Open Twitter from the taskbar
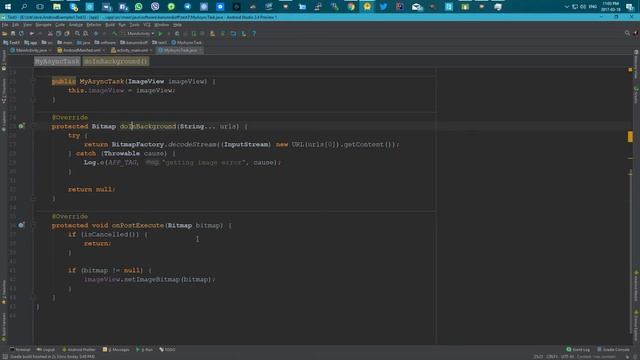Screen dimensions: 640x360 383,7
